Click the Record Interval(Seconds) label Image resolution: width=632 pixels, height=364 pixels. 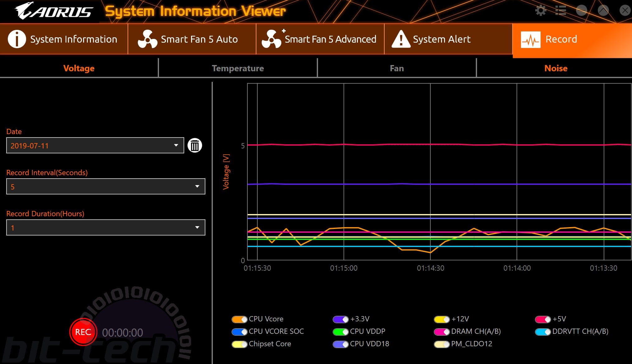click(x=47, y=173)
